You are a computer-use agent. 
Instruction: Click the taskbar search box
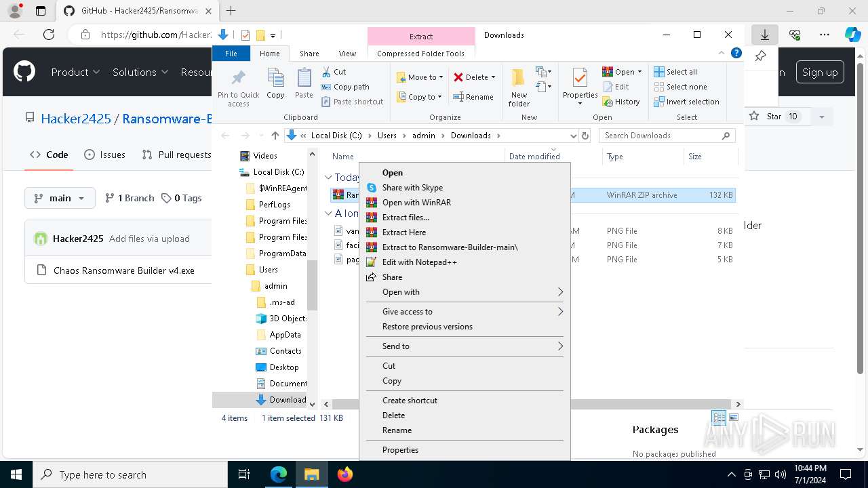[x=130, y=474]
